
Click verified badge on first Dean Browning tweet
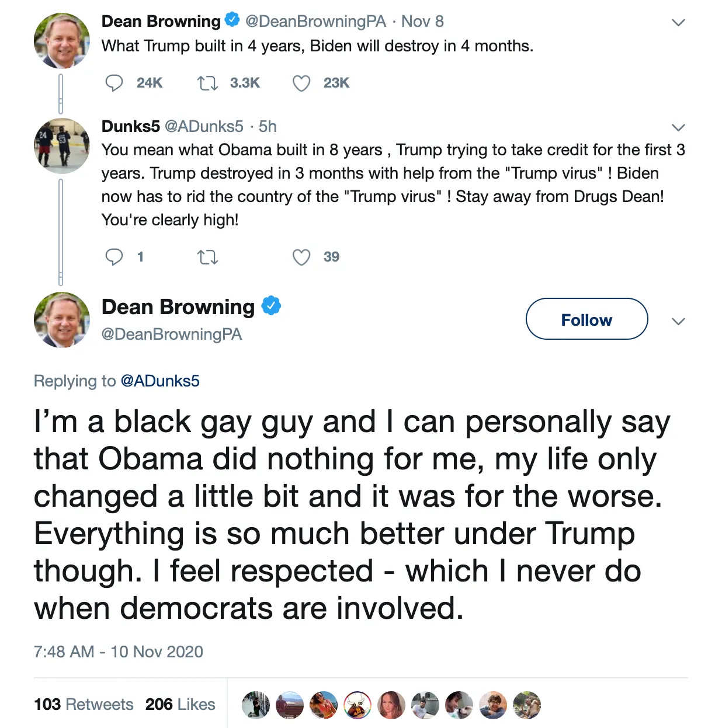click(232, 20)
